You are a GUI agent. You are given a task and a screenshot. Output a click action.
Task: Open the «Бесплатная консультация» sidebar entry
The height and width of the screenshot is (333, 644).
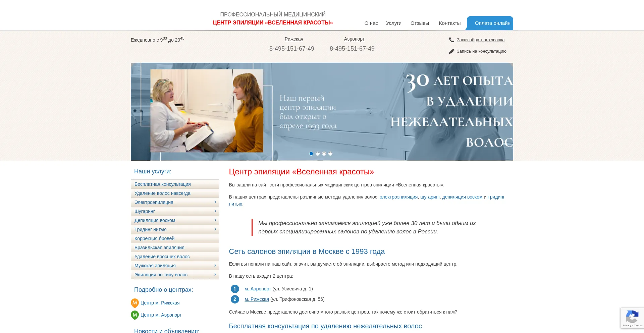[x=162, y=184]
